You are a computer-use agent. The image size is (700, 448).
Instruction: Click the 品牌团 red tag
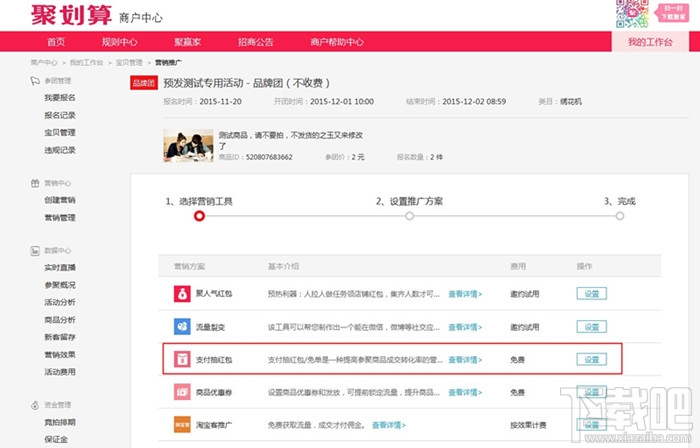pyautogui.click(x=144, y=83)
